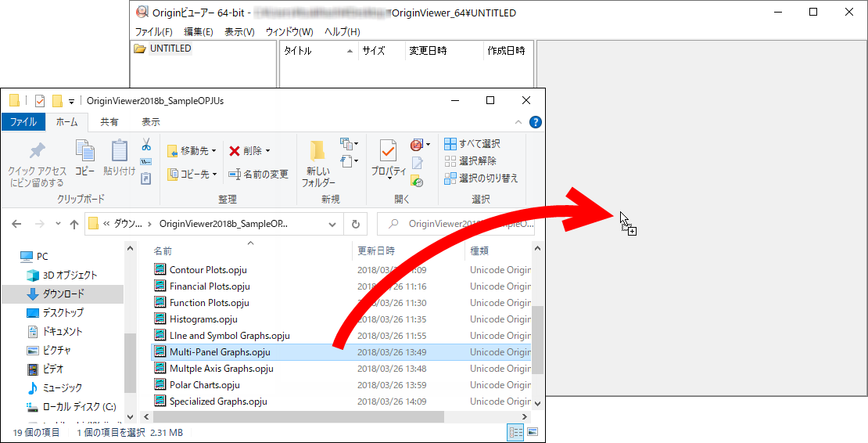Click the History icon in the Open group

417,181
